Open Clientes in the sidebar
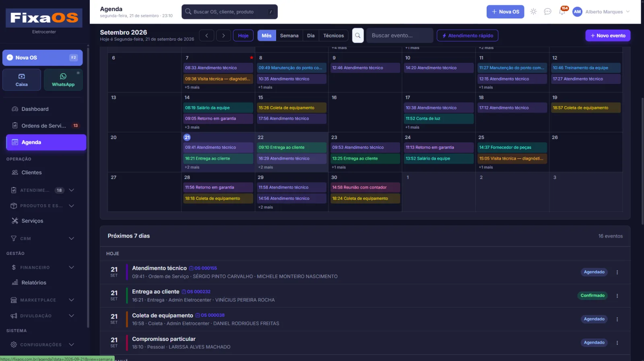Image resolution: width=644 pixels, height=361 pixels. point(46,172)
